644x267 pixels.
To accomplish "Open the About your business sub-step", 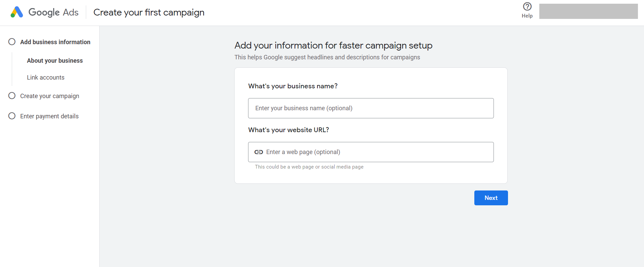I will click(x=55, y=61).
